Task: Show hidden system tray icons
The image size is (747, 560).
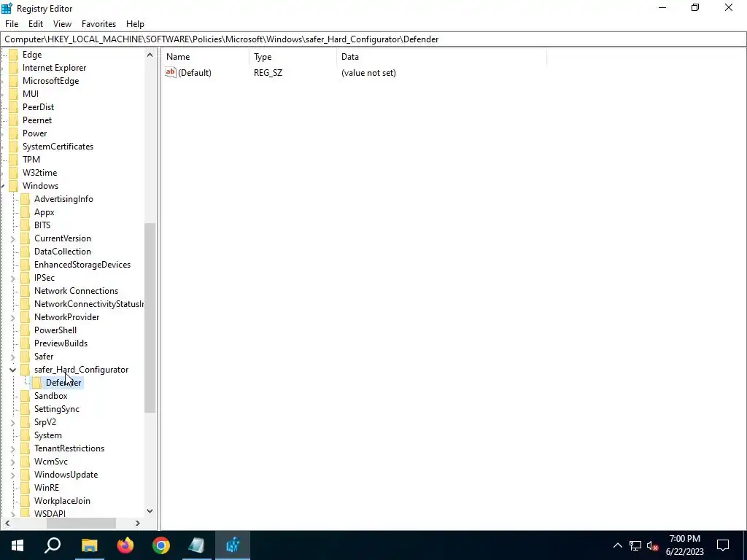Action: (x=617, y=545)
